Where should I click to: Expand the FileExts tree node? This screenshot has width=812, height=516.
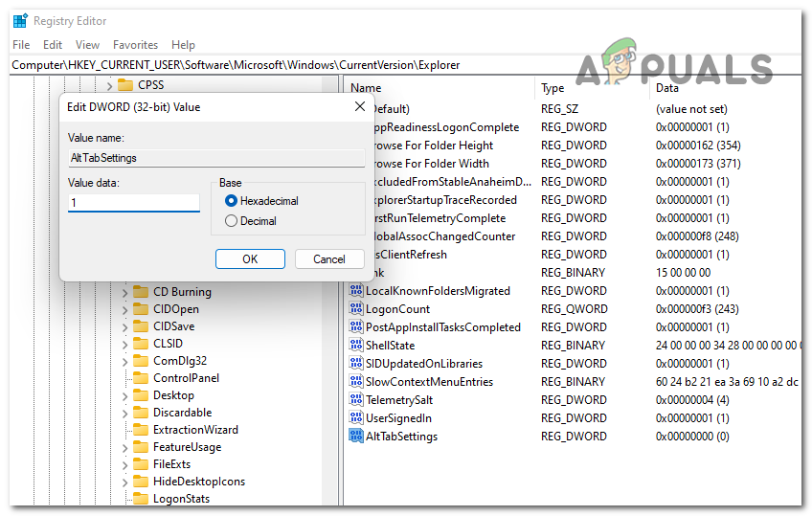pos(124,466)
